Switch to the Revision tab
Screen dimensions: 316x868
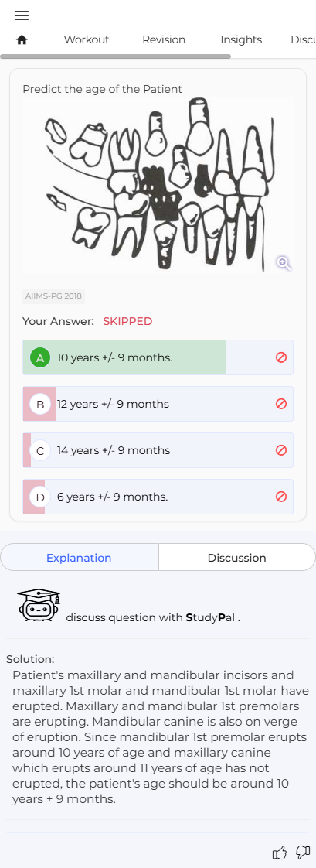pyautogui.click(x=164, y=40)
